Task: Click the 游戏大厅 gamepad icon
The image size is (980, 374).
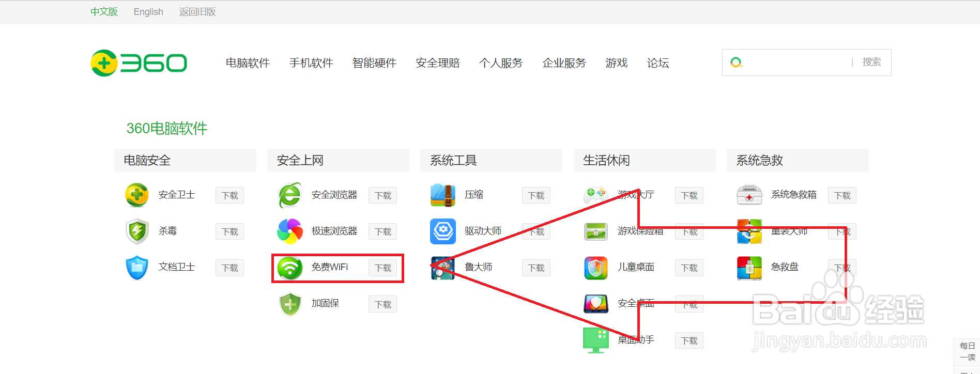Action: 596,195
